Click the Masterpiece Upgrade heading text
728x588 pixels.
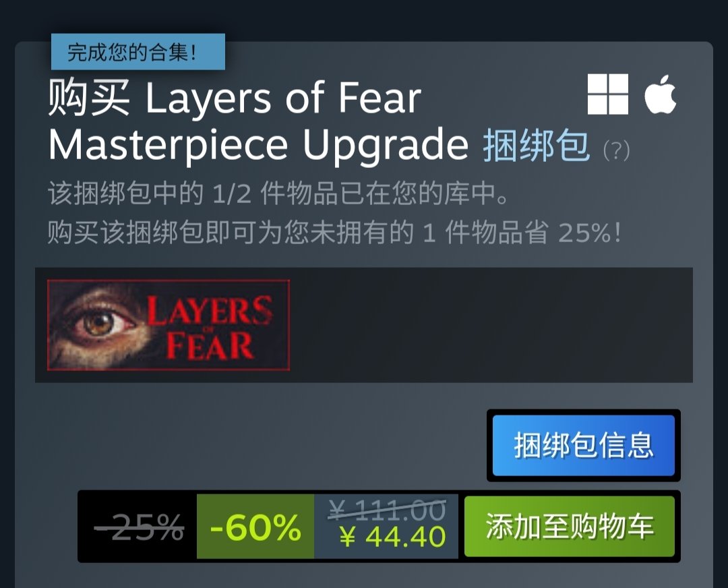click(259, 146)
